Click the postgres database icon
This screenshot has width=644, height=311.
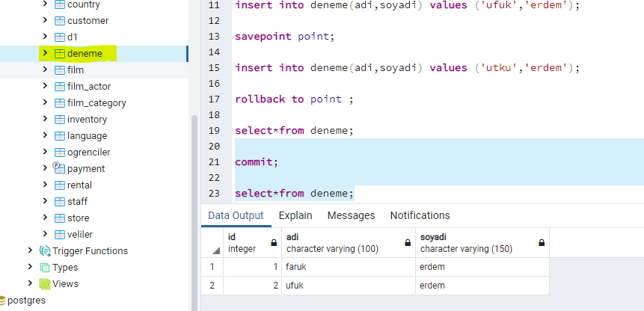coord(2,301)
